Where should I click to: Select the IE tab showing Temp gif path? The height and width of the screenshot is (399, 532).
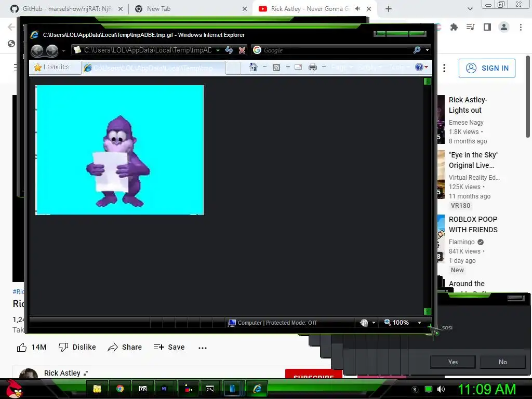[153, 68]
